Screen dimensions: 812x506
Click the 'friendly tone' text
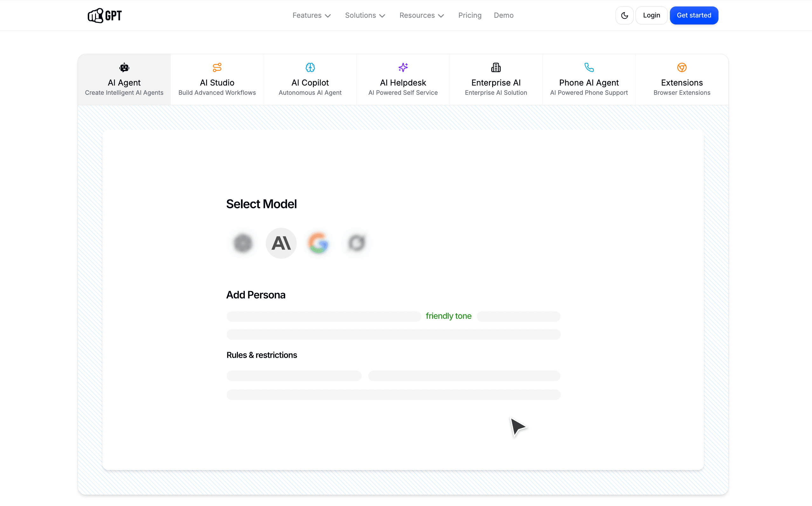[x=448, y=316]
